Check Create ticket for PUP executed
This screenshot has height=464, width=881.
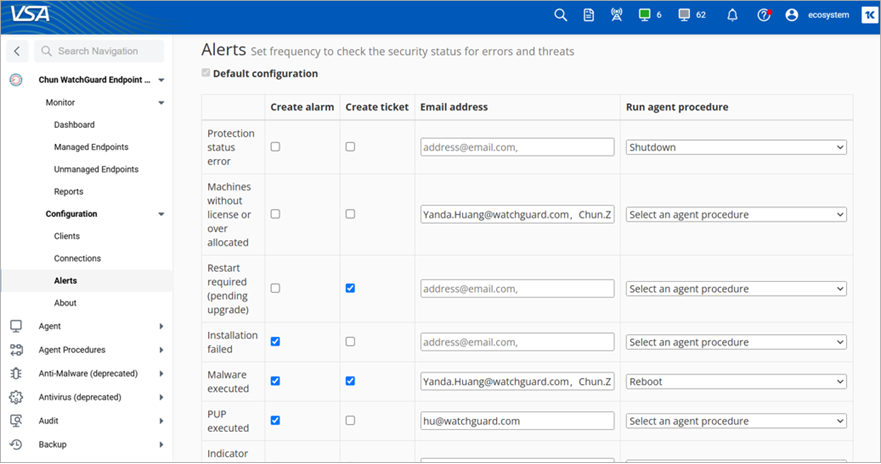(x=350, y=420)
